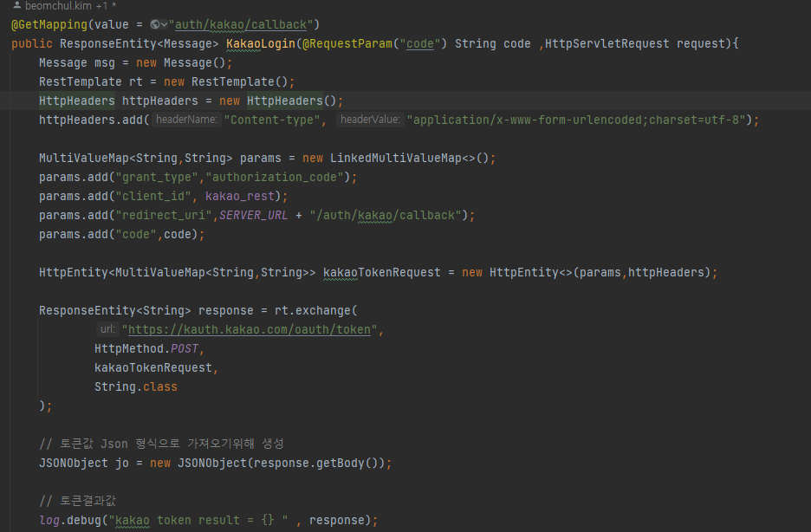Screen dimensions: 811x532
Task: Click the "grant_type" string
Action: pos(157,178)
